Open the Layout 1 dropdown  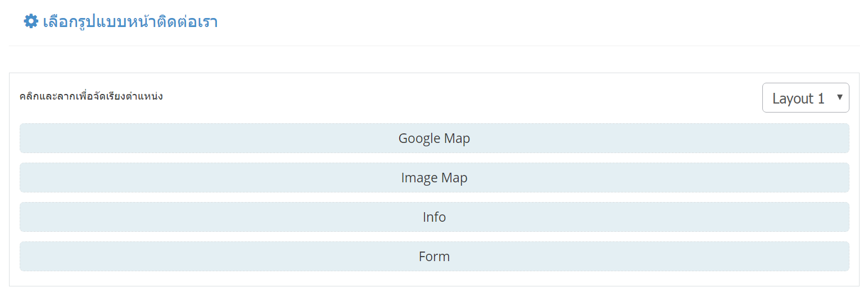click(x=805, y=98)
